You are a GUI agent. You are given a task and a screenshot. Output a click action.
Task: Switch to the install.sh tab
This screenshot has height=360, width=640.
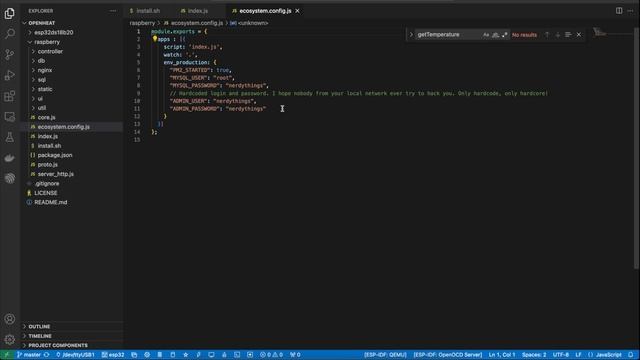[148, 11]
